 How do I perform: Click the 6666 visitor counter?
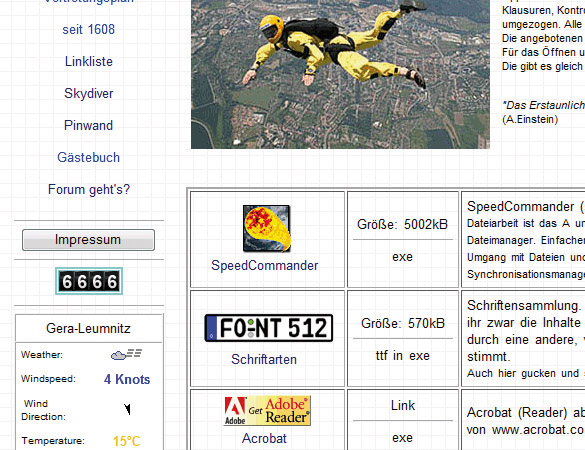[x=89, y=281]
